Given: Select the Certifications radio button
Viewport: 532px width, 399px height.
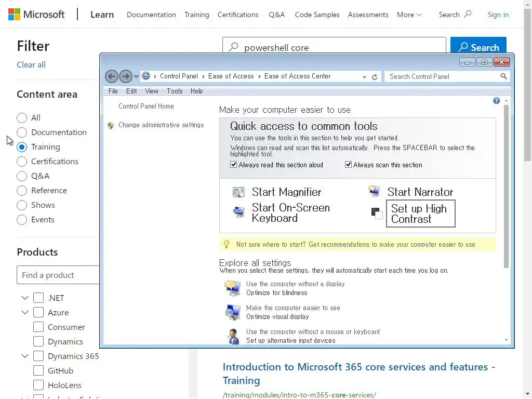Looking at the screenshot, I should 22,162.
